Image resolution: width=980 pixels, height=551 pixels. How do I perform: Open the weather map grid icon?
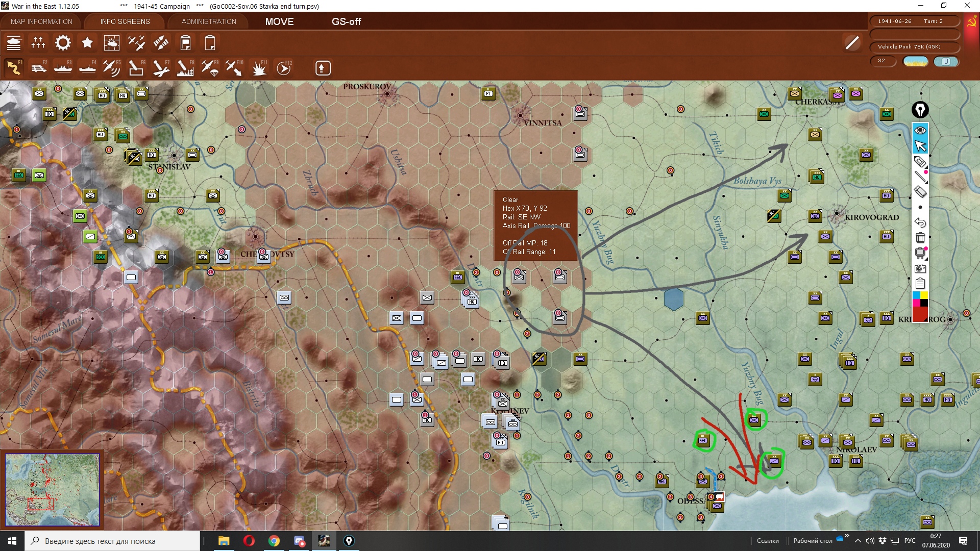111,43
